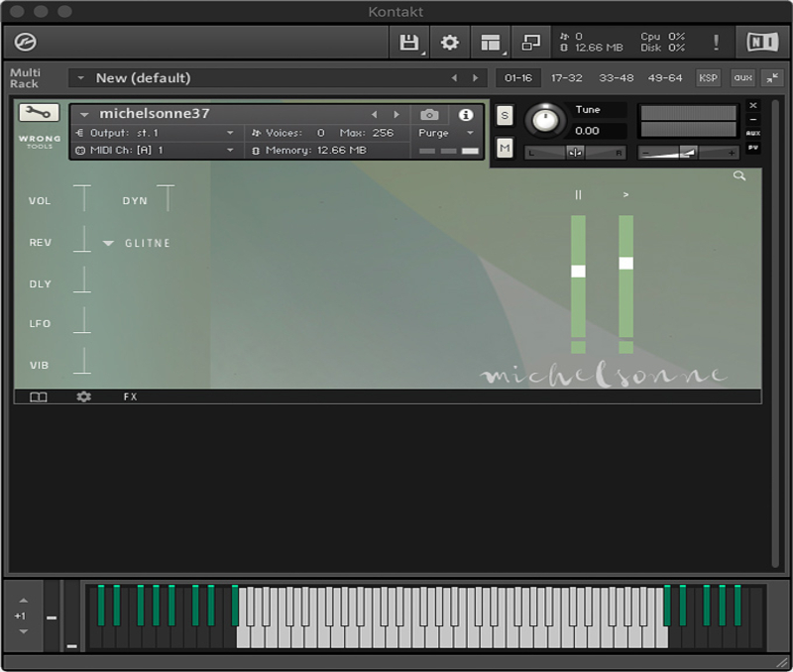Open instrument settings gear in bottom bar

point(83,396)
